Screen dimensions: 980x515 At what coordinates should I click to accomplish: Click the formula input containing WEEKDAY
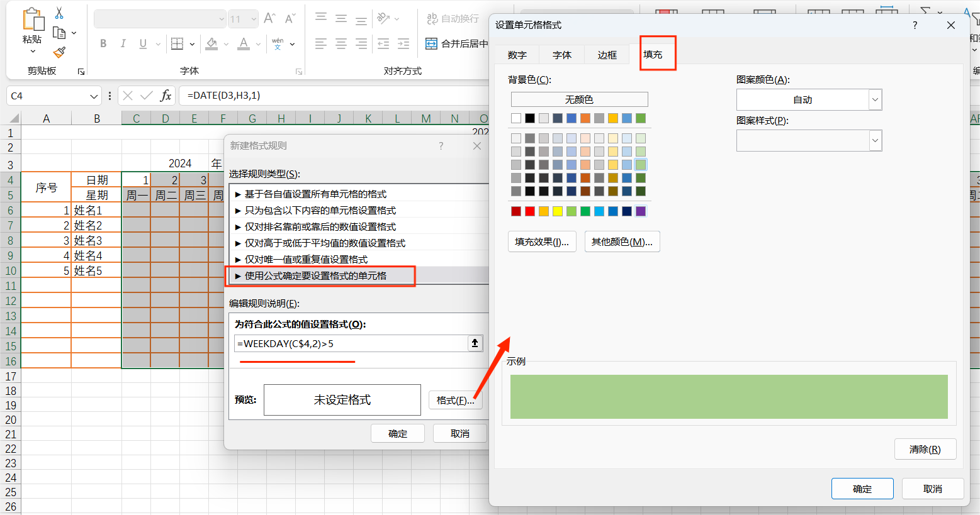pyautogui.click(x=352, y=344)
